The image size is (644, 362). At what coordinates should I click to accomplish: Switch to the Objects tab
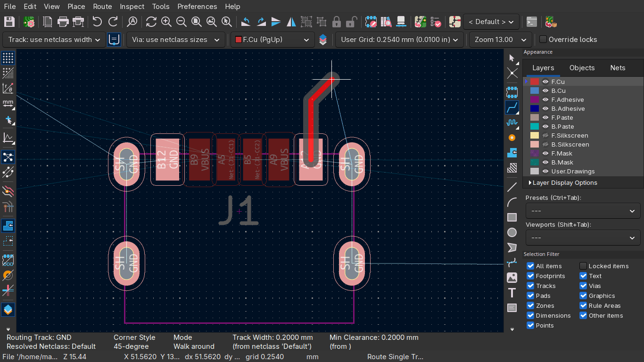[582, 68]
